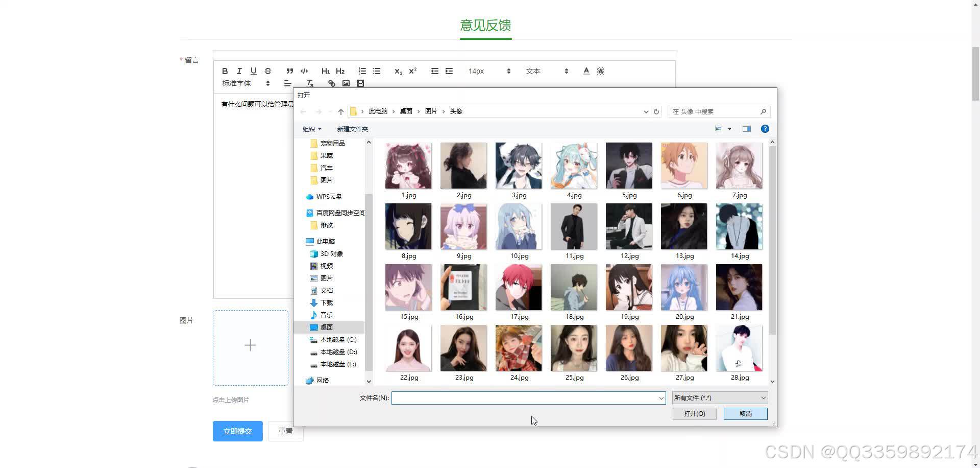Select 本地磁盘 (C:) in the navigation pane
The height and width of the screenshot is (468, 980).
coord(338,340)
